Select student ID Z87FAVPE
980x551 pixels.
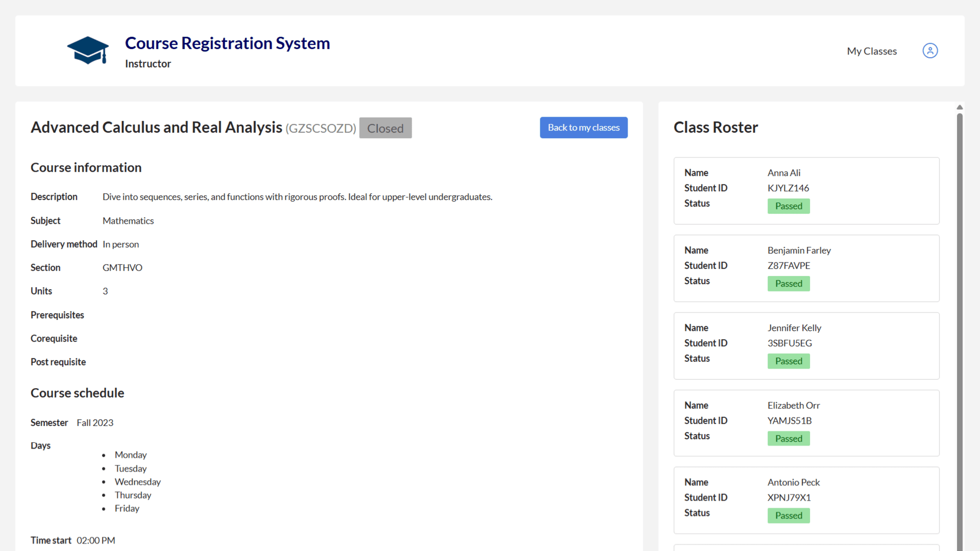789,265
